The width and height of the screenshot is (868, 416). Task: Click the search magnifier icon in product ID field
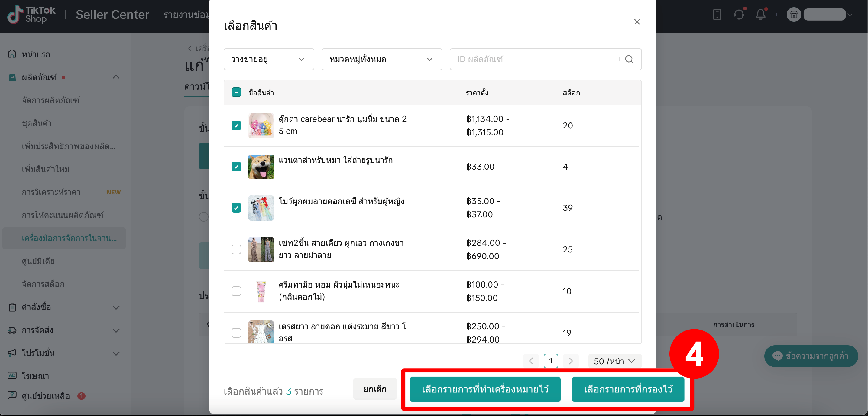click(x=629, y=59)
